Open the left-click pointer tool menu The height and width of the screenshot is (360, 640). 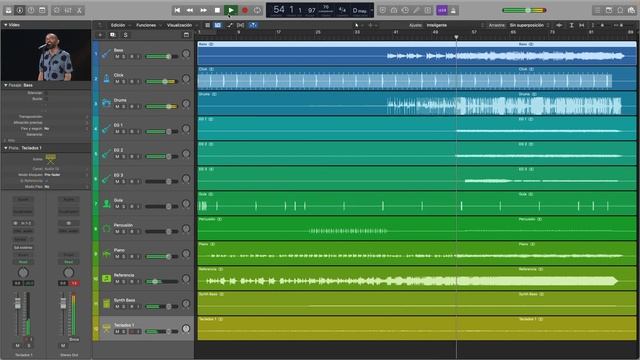[x=358, y=25]
